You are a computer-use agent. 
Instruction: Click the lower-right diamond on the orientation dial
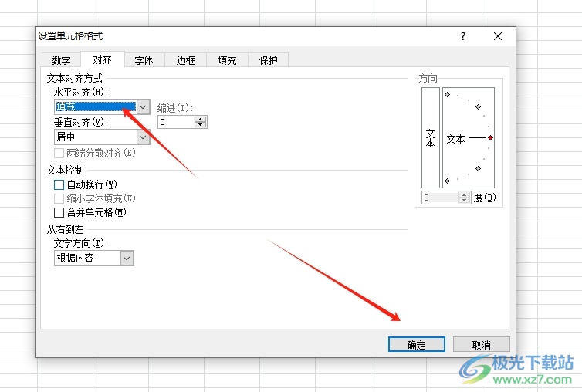pyautogui.click(x=478, y=168)
